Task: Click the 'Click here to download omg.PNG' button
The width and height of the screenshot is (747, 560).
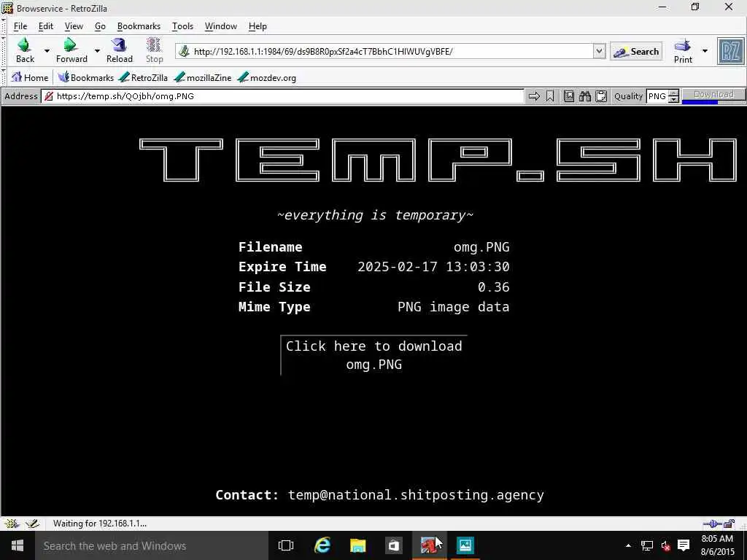Action: click(x=374, y=355)
